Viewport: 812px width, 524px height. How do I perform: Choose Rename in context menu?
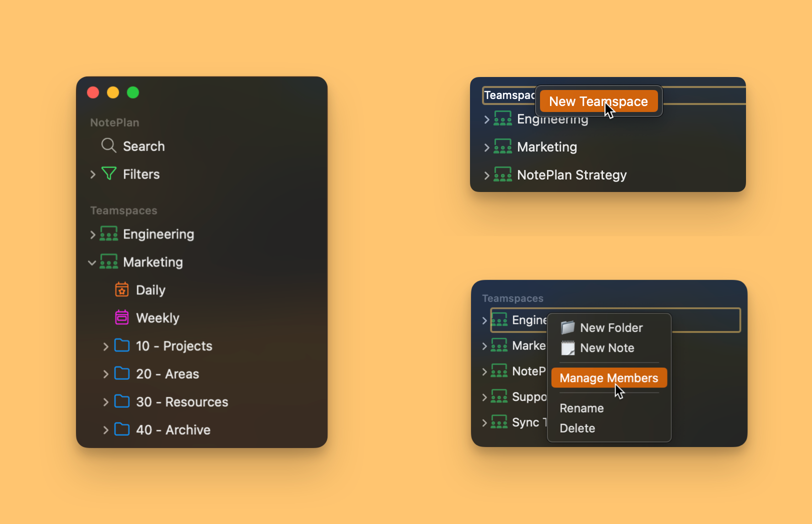click(609, 408)
